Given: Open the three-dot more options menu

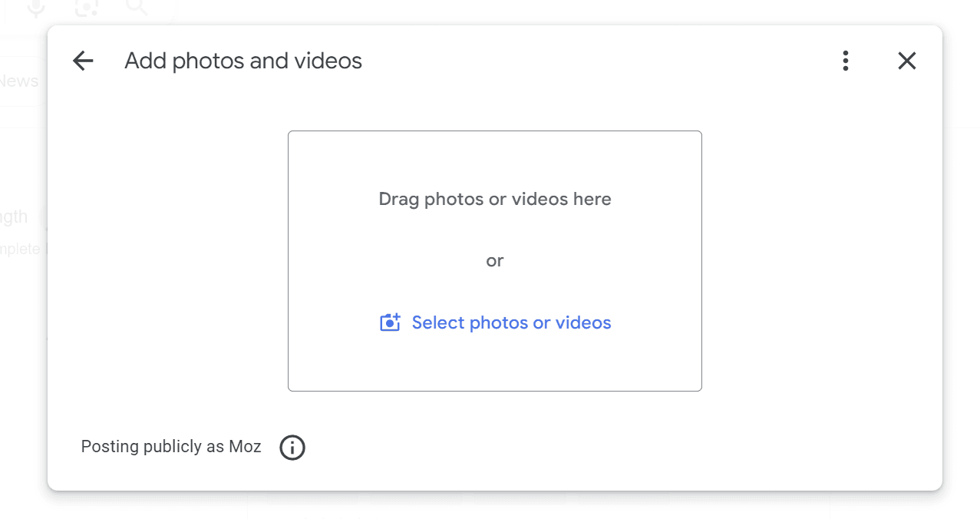Looking at the screenshot, I should coord(845,61).
